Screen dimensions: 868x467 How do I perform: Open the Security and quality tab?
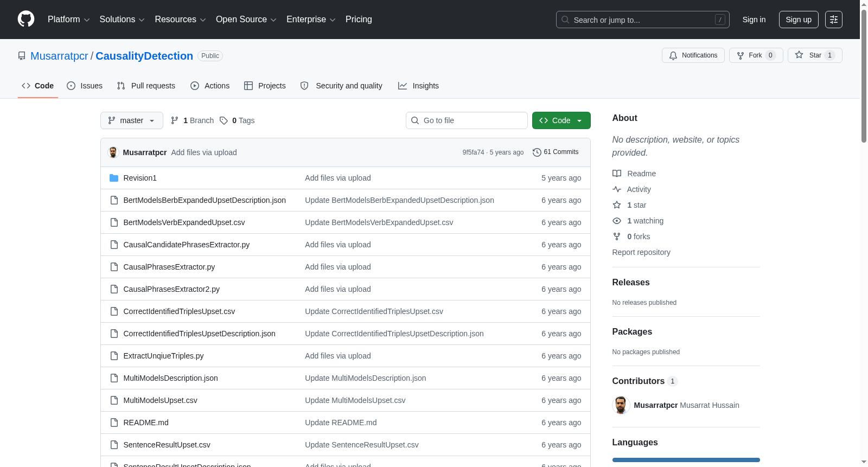coord(341,86)
